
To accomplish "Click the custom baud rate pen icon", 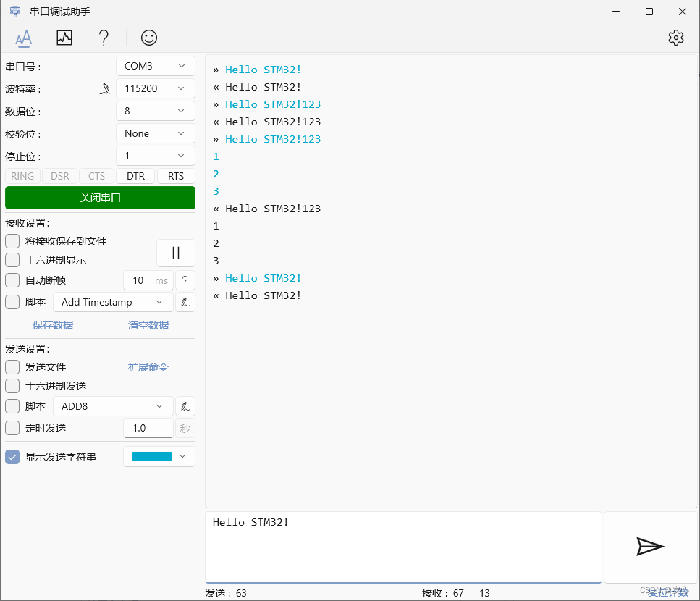I will pyautogui.click(x=104, y=89).
